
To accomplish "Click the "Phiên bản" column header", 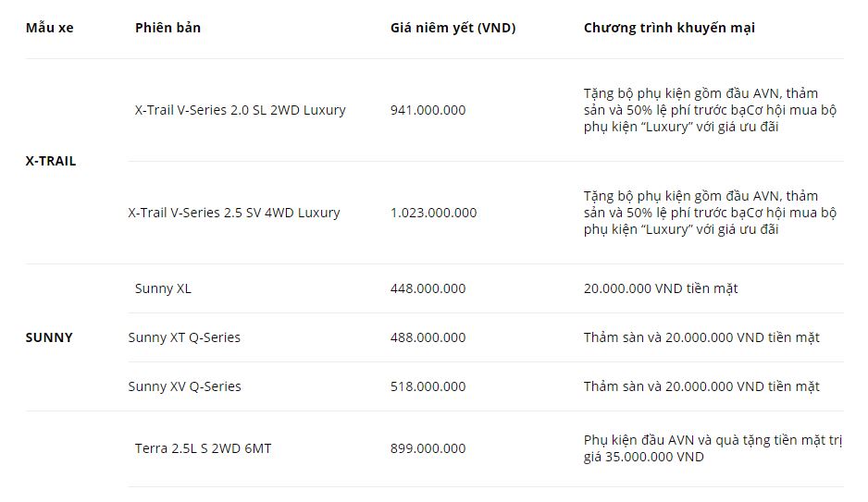I will click(167, 28).
